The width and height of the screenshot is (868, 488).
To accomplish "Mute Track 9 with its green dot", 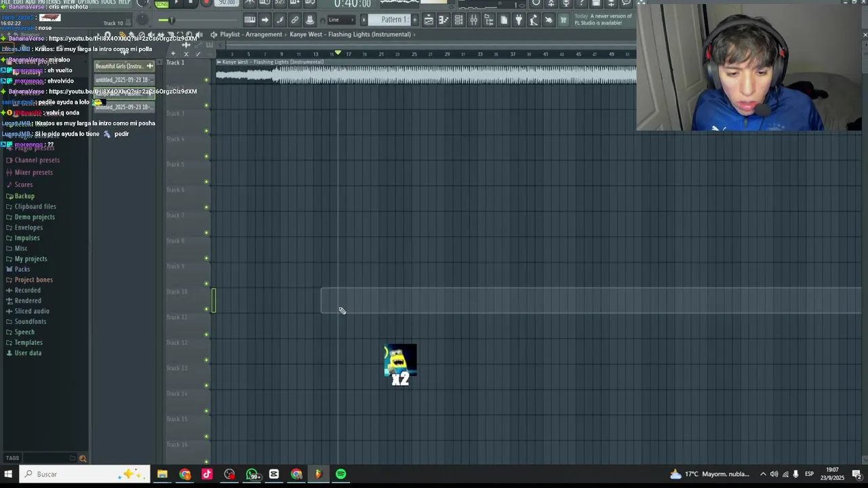I will [x=207, y=284].
